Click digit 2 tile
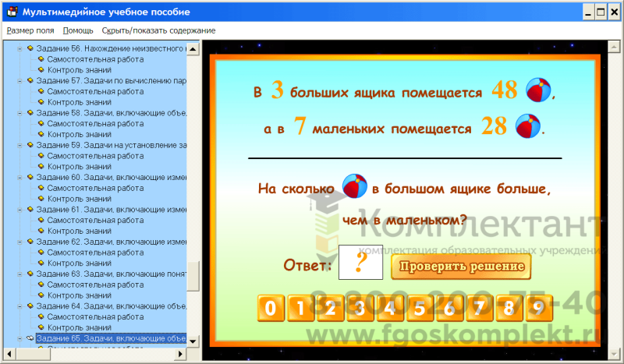Viewport: 624px width, 364px height. point(330,308)
